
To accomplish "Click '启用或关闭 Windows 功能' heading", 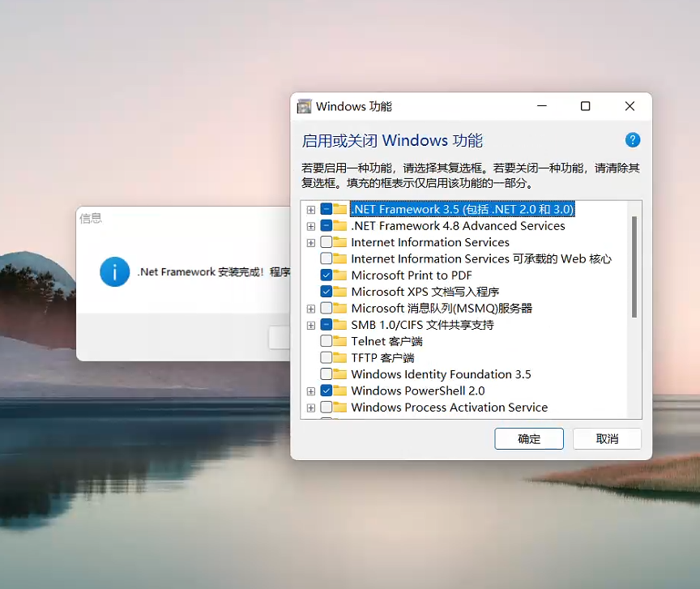I will (392, 140).
